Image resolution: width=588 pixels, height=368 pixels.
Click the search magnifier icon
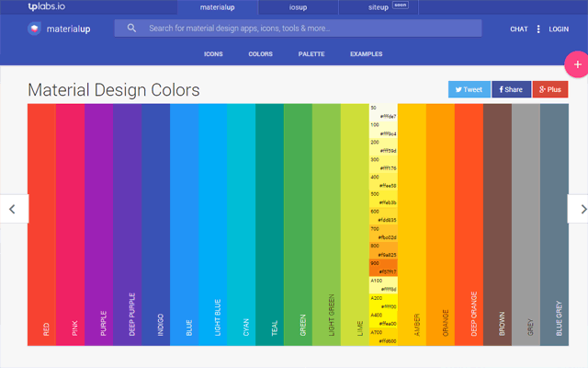131,29
